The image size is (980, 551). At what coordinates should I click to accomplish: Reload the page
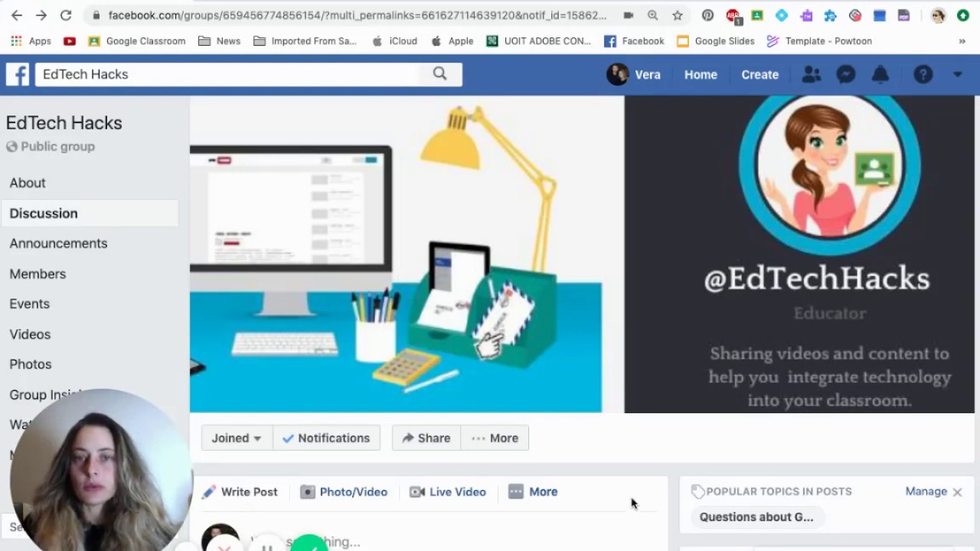pyautogui.click(x=66, y=15)
